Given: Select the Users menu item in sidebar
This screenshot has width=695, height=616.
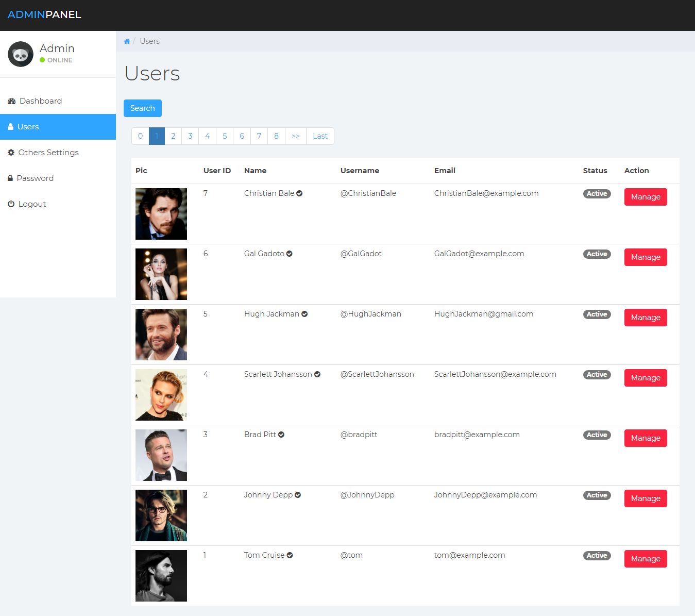Looking at the screenshot, I should [58, 127].
